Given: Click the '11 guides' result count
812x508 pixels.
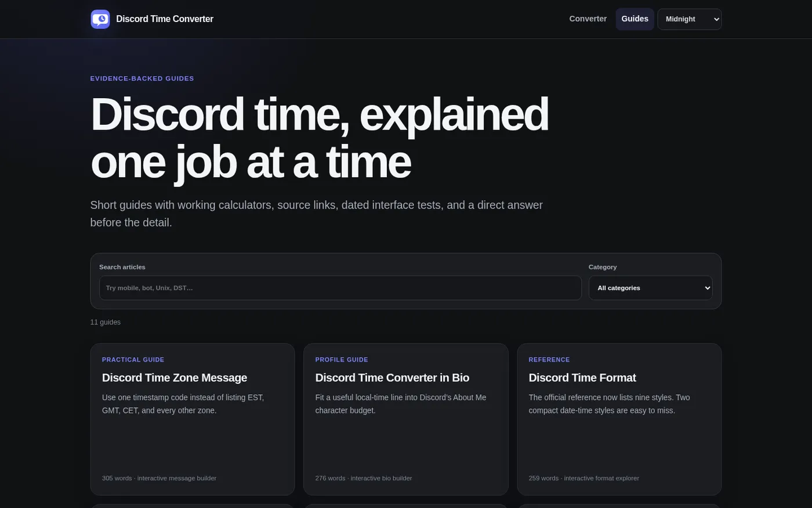Looking at the screenshot, I should coord(106,322).
